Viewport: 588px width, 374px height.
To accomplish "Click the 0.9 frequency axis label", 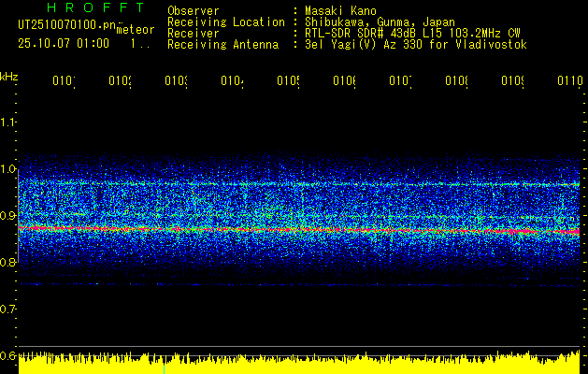I will coord(7,216).
